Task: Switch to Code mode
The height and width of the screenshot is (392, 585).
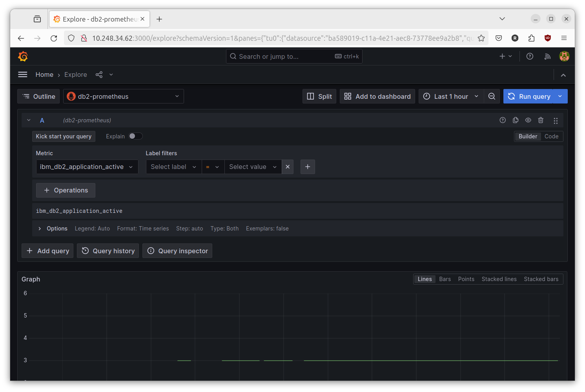Action: pos(551,136)
